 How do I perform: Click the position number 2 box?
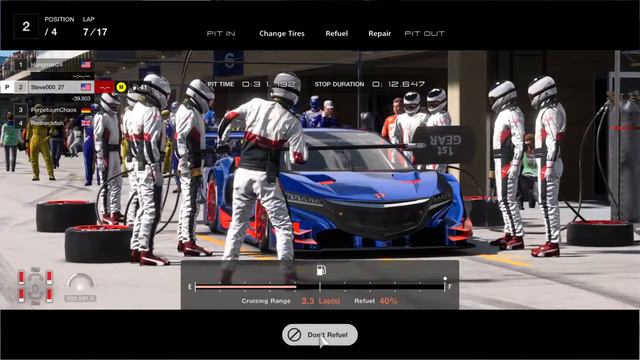(26, 27)
